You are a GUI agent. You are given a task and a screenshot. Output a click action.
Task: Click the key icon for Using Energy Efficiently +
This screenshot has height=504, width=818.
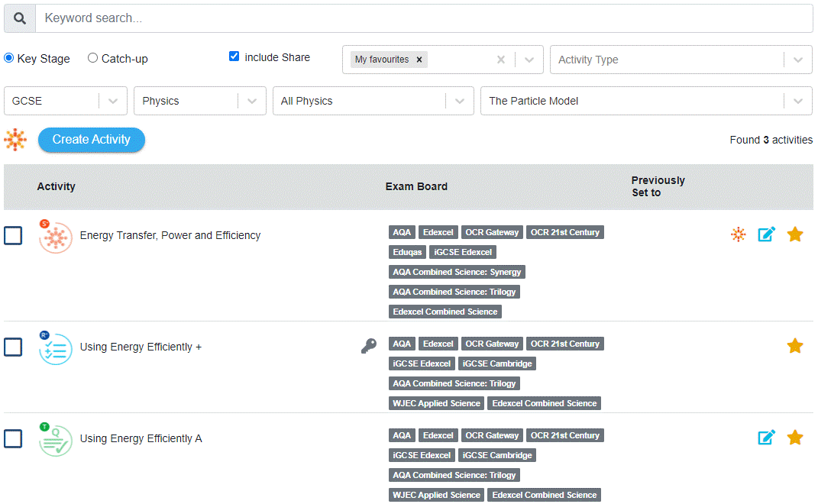point(369,347)
